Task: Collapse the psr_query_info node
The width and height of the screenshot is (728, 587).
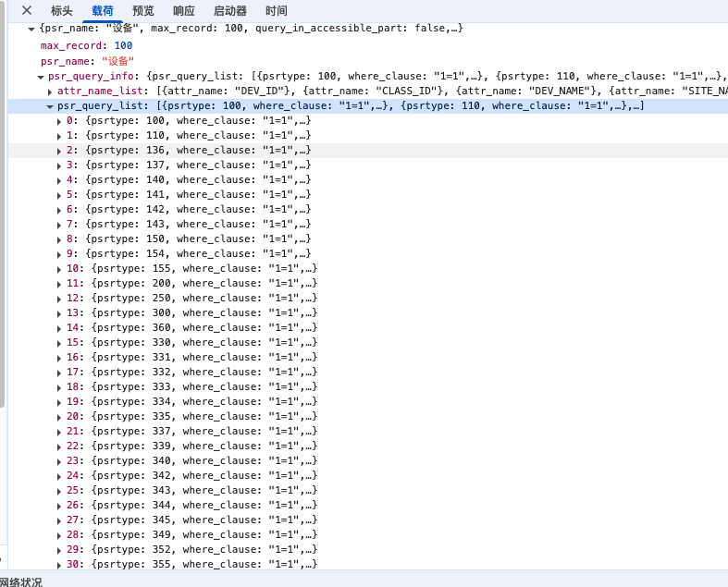Action: [41, 77]
